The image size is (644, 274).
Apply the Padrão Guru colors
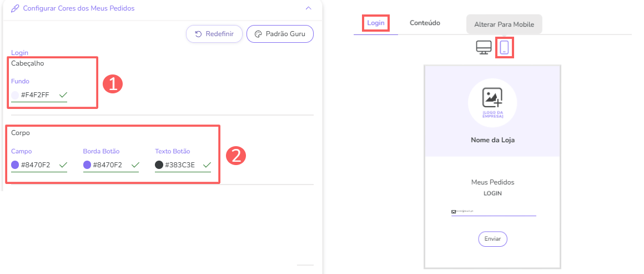coord(280,34)
